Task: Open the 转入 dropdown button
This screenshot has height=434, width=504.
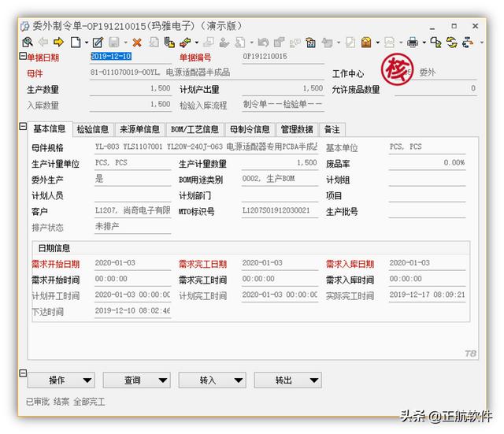Action: point(212,380)
